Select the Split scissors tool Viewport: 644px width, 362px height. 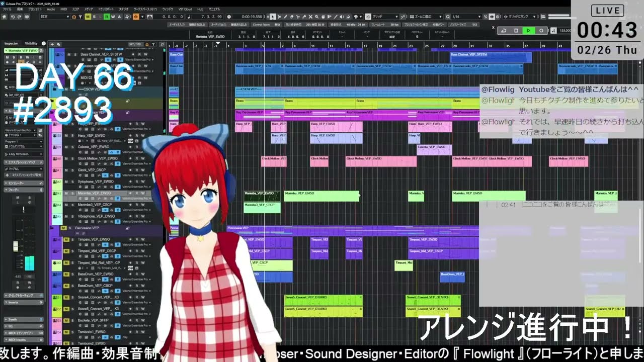click(x=298, y=17)
